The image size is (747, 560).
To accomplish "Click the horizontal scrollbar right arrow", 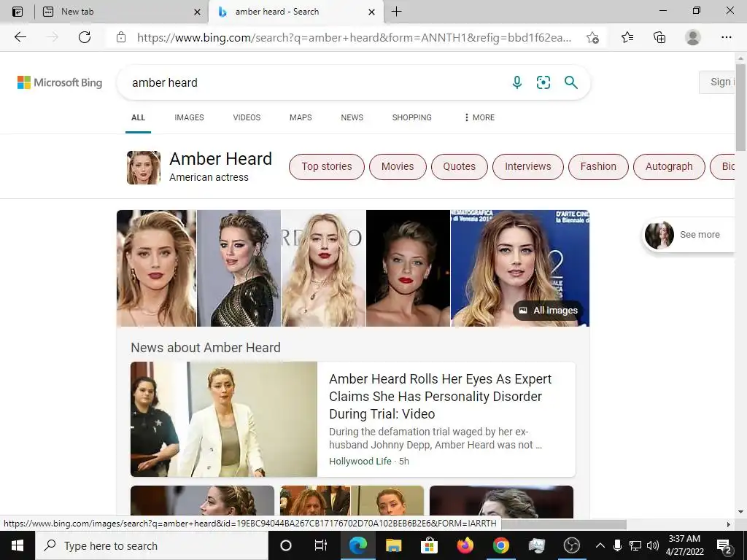I will coord(728,524).
